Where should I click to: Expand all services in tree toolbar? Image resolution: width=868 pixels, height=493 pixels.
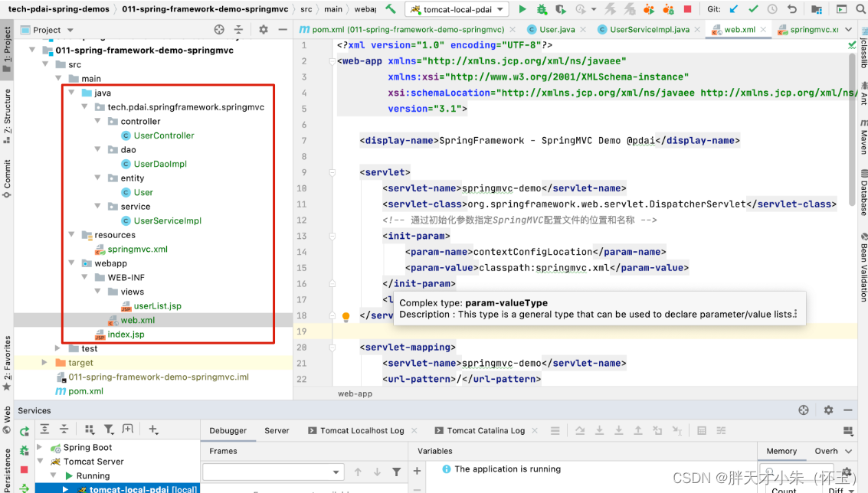(x=45, y=429)
